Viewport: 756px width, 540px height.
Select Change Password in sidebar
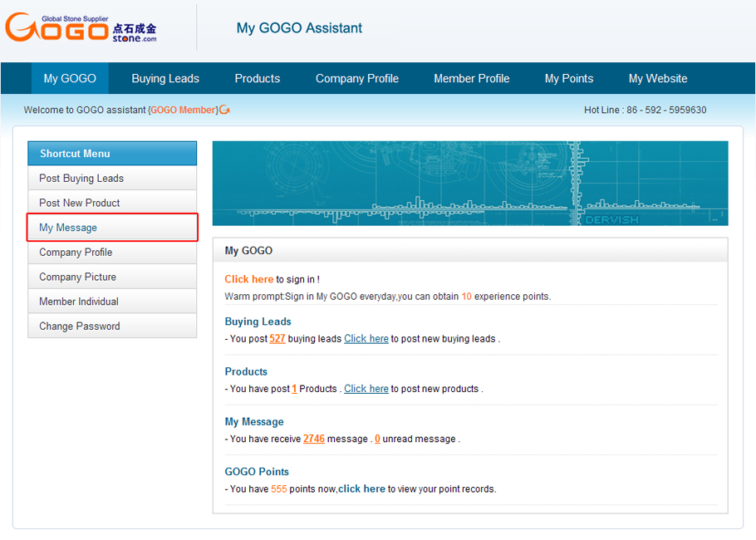point(80,326)
